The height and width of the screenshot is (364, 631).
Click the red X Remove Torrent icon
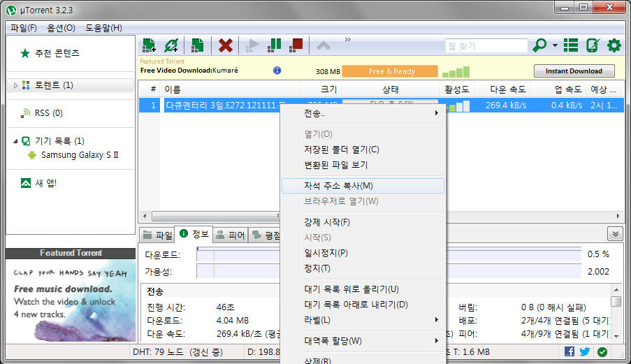pyautogui.click(x=225, y=45)
